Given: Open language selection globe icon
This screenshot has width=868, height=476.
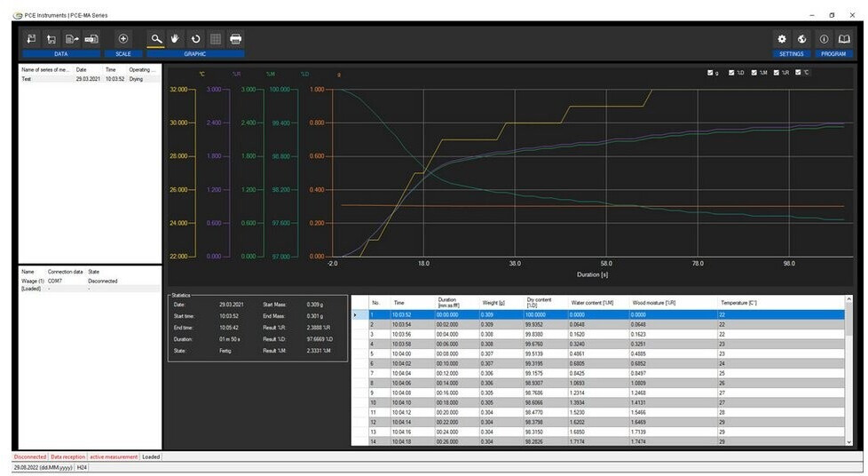Looking at the screenshot, I should tap(801, 39).
